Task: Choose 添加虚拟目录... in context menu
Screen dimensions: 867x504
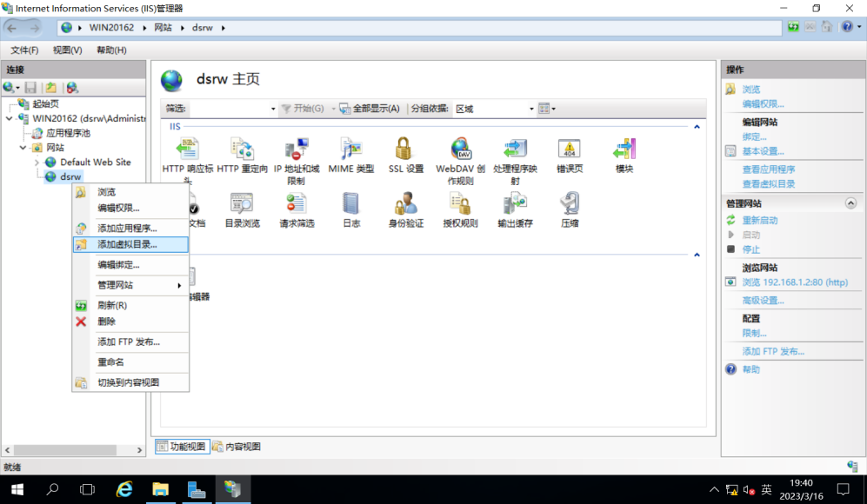Action: [130, 244]
